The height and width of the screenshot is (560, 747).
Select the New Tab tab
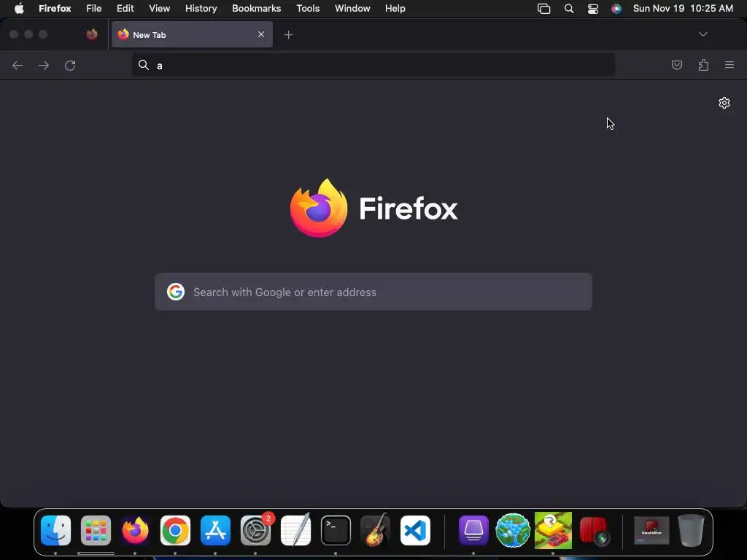point(192,34)
